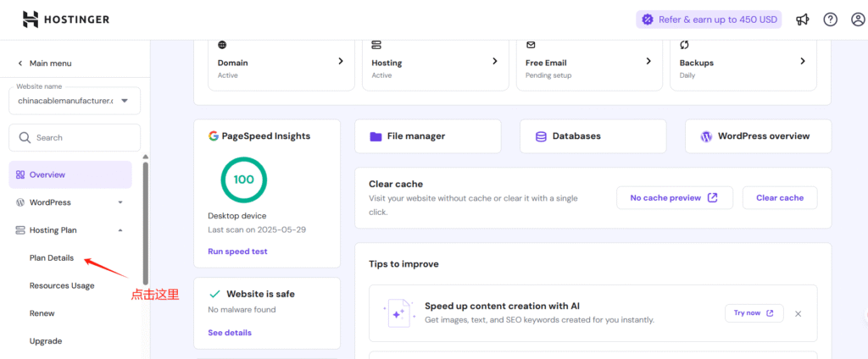This screenshot has width=868, height=359.
Task: Click the percent badge icon in Refer banner
Action: (x=647, y=20)
